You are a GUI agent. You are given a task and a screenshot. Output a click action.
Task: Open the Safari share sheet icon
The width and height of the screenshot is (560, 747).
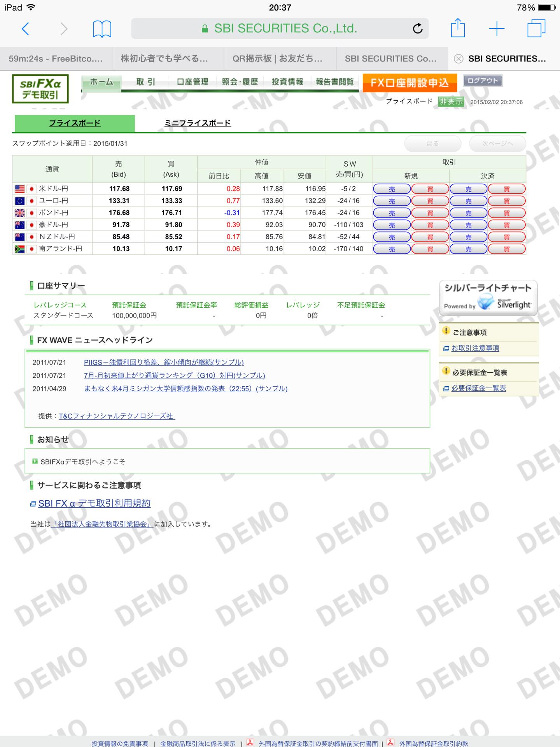click(458, 28)
